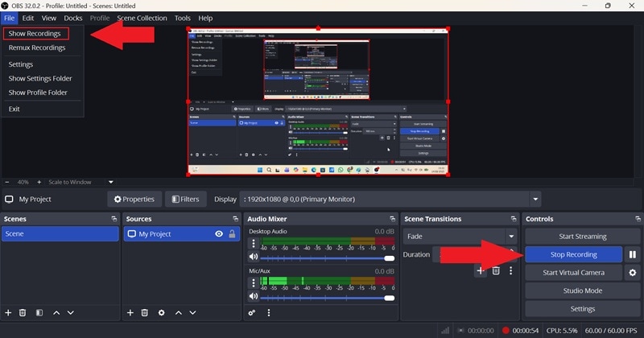Viewport: 644px width, 338px height.
Task: Adjust Desktop Audio volume slider
Action: coord(327,258)
